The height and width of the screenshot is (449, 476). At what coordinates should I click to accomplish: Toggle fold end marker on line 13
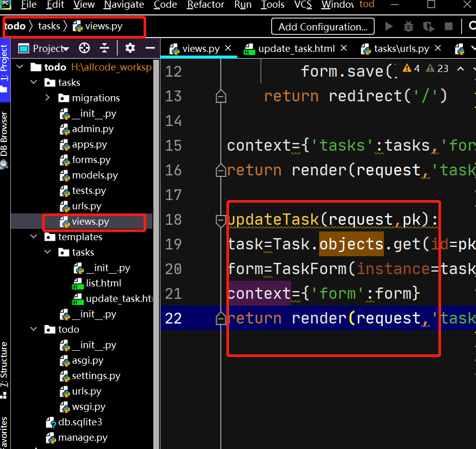(x=221, y=96)
